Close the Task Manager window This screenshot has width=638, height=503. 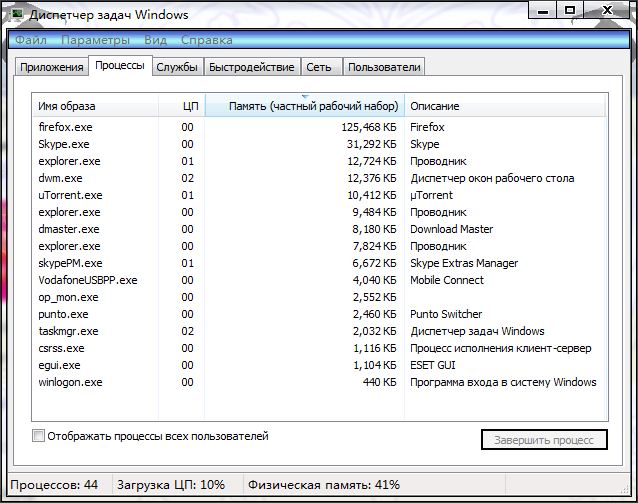(x=607, y=10)
